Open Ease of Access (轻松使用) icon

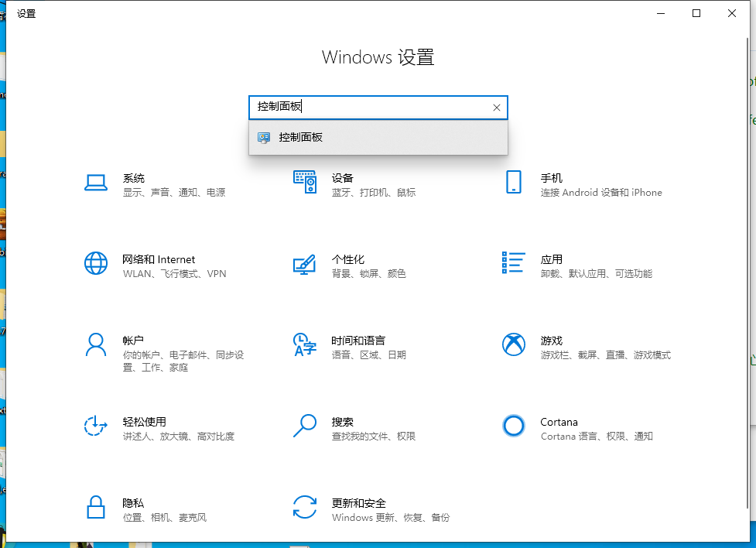pos(96,426)
